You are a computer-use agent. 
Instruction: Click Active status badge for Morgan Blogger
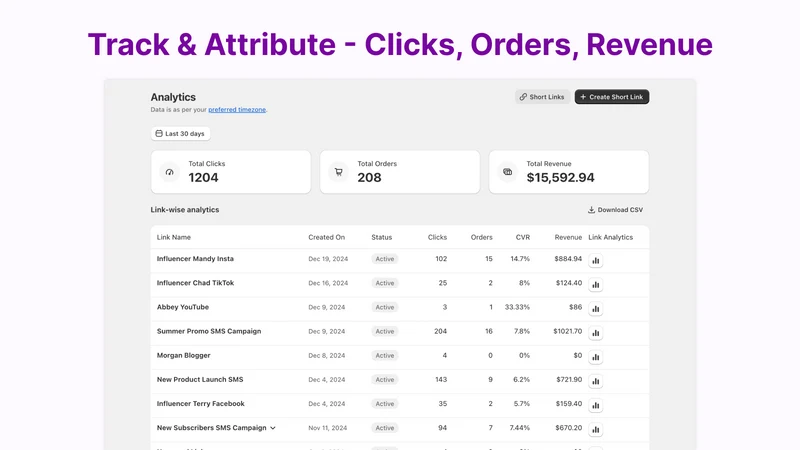pyautogui.click(x=385, y=356)
